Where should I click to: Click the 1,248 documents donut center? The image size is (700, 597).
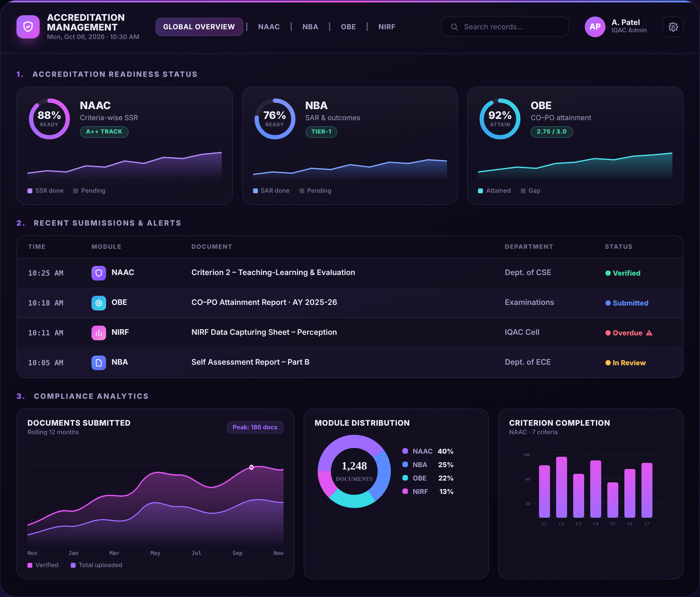[354, 471]
